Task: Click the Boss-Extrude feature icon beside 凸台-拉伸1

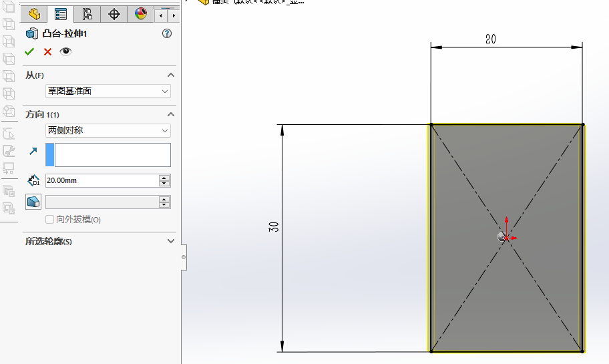Action: 32,33
